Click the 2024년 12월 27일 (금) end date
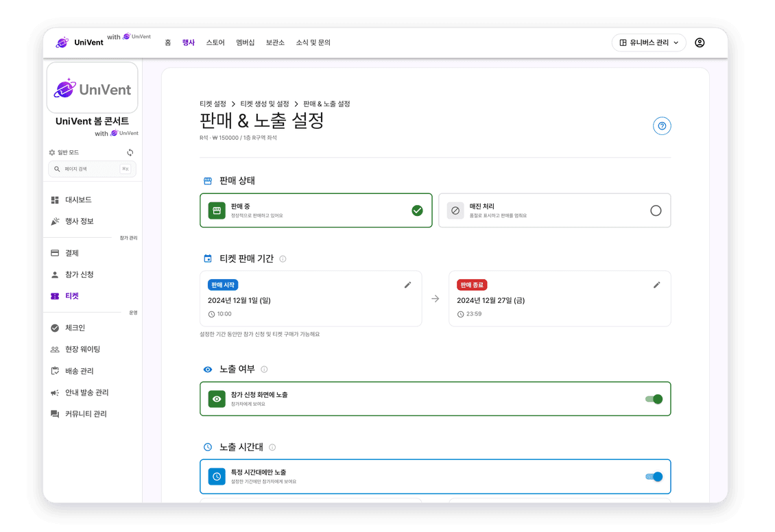Screen dimensions: 775x532 point(491,300)
